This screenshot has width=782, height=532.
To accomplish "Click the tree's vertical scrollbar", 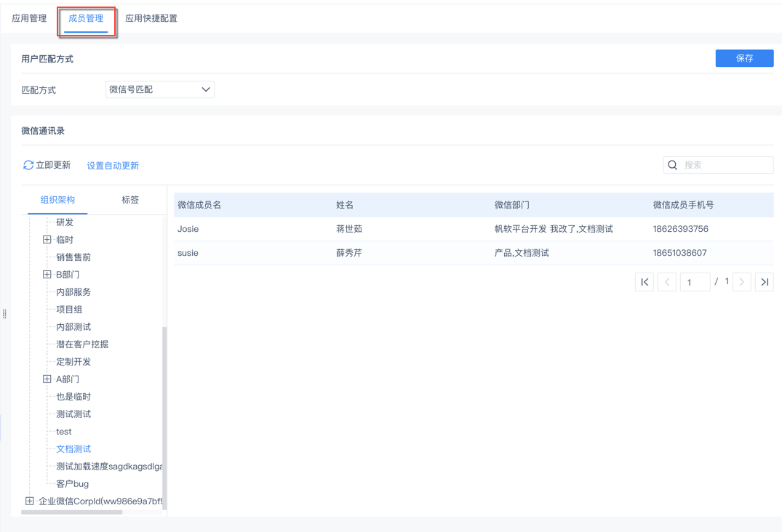I will [164, 417].
